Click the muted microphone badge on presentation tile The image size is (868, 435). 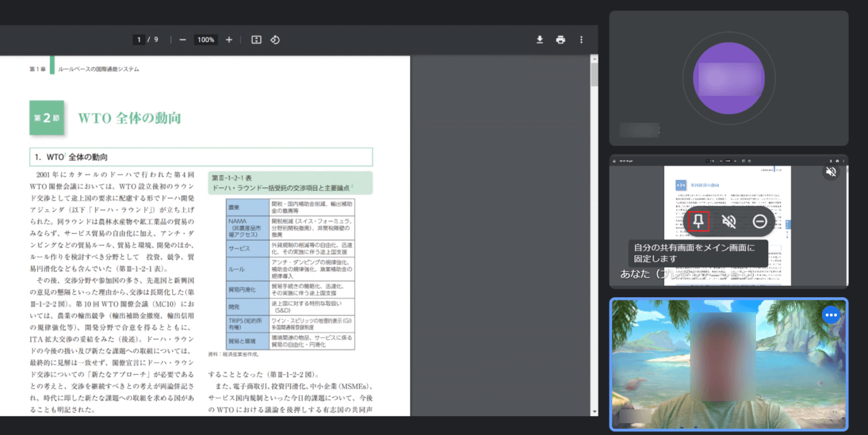click(830, 172)
